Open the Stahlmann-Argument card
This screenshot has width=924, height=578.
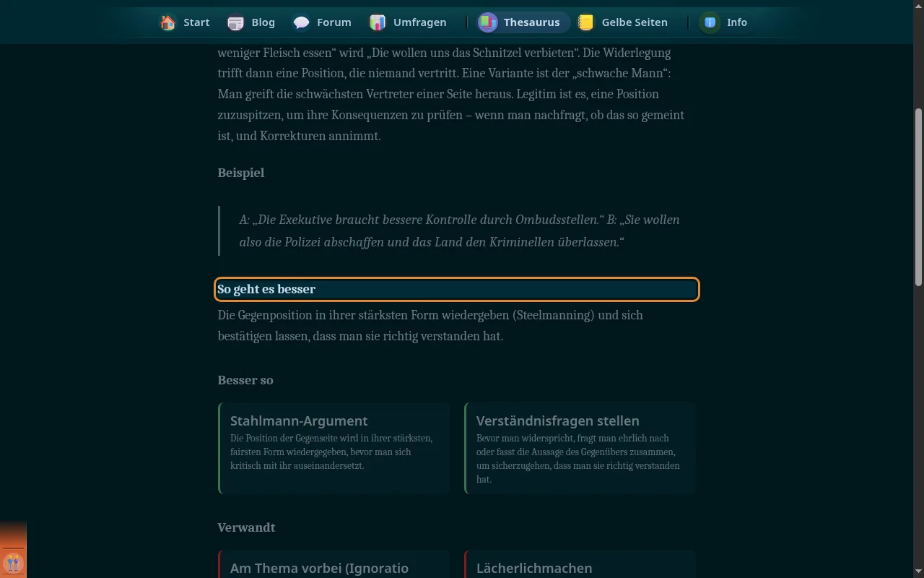pyautogui.click(x=334, y=448)
